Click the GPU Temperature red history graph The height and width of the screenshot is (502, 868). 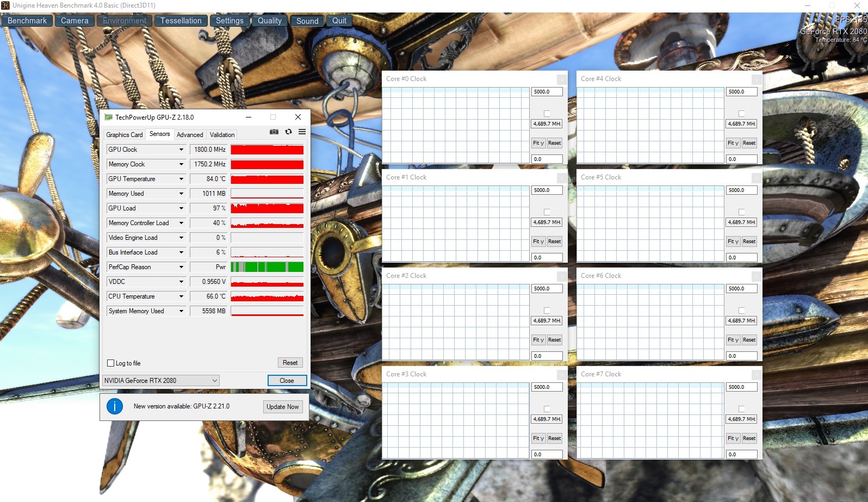tap(267, 179)
